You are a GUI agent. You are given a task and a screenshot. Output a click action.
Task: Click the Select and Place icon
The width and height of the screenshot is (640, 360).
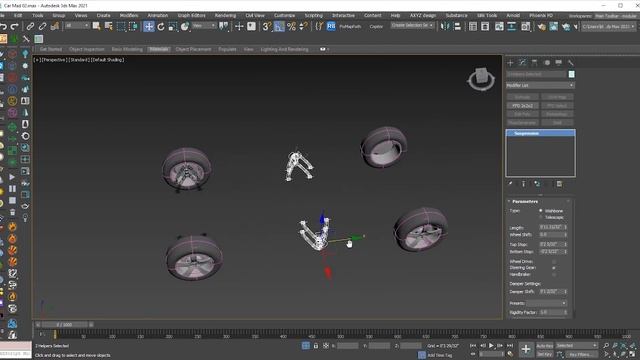(x=185, y=27)
